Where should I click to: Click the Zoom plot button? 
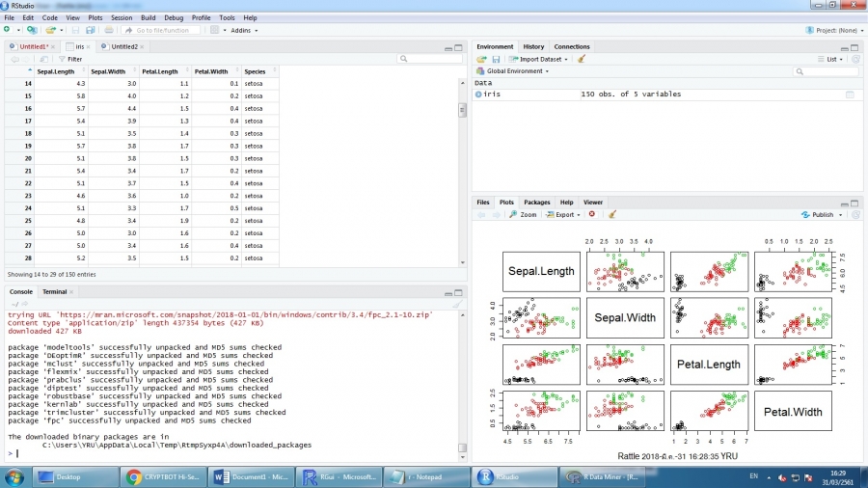[523, 215]
